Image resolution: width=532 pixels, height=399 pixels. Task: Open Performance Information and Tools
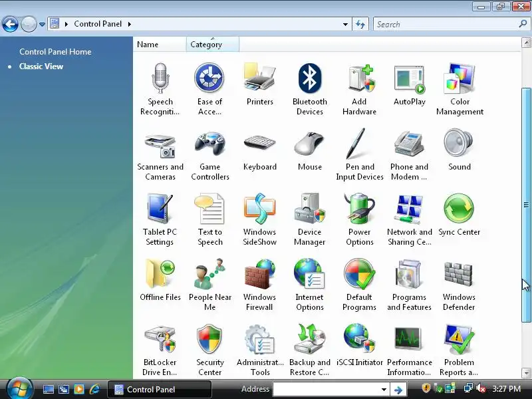[409, 350]
